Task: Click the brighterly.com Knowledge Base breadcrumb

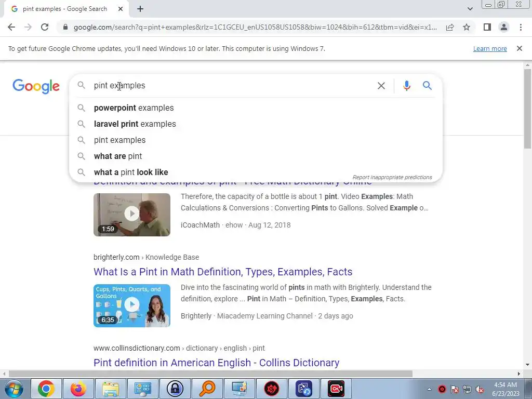Action: [x=146, y=257]
